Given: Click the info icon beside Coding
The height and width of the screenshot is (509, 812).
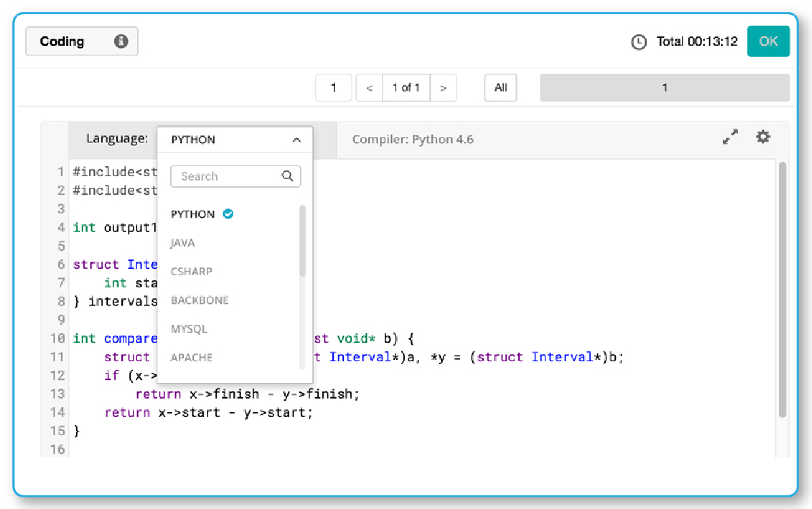Looking at the screenshot, I should coord(121,41).
